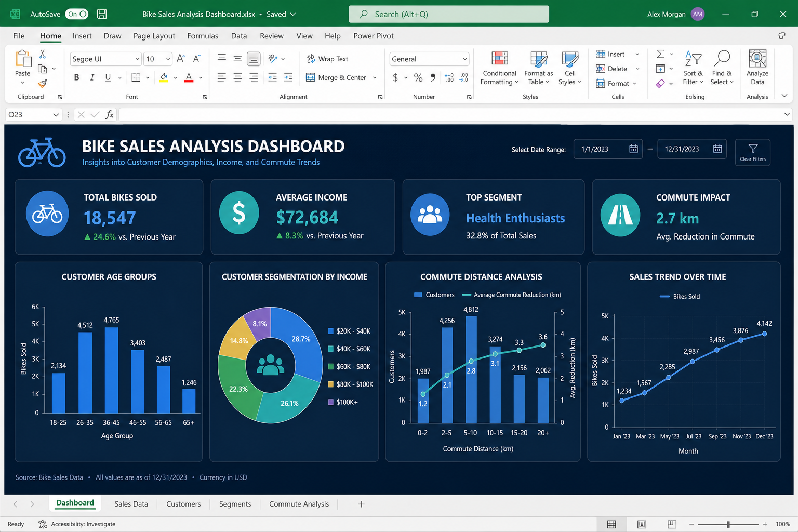Click the Decrease Decimal icon
This screenshot has height=532, width=798.
tap(464, 77)
